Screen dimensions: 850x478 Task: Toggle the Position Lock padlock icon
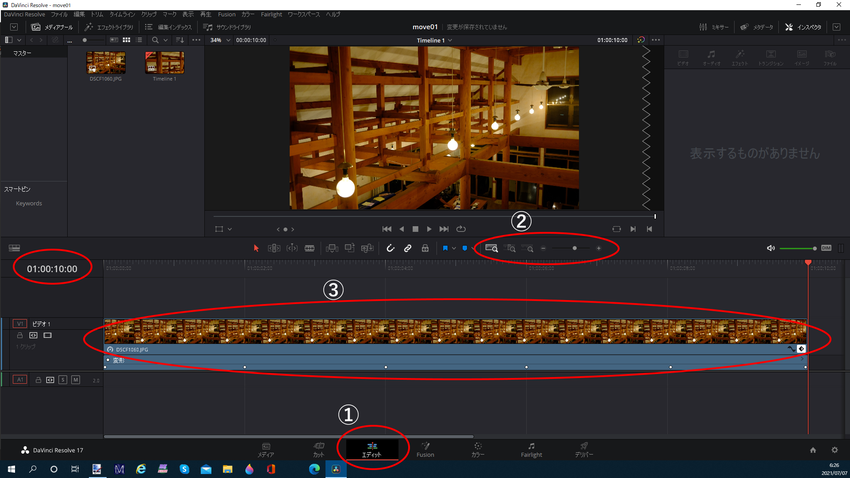pos(425,248)
